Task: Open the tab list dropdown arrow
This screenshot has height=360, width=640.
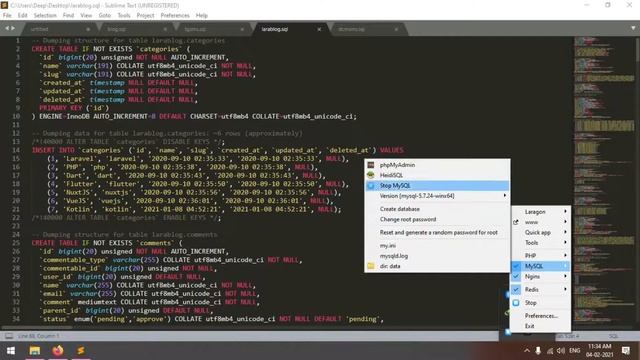Action: coord(633,28)
